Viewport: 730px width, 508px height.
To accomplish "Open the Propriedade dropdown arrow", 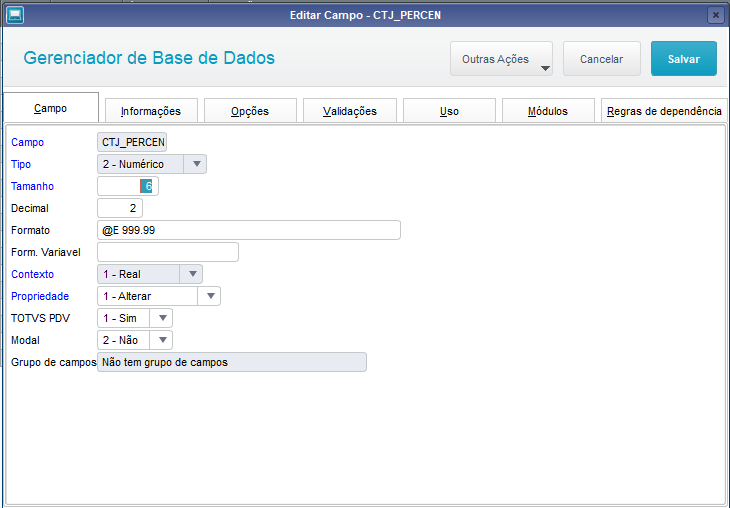I will pos(210,296).
